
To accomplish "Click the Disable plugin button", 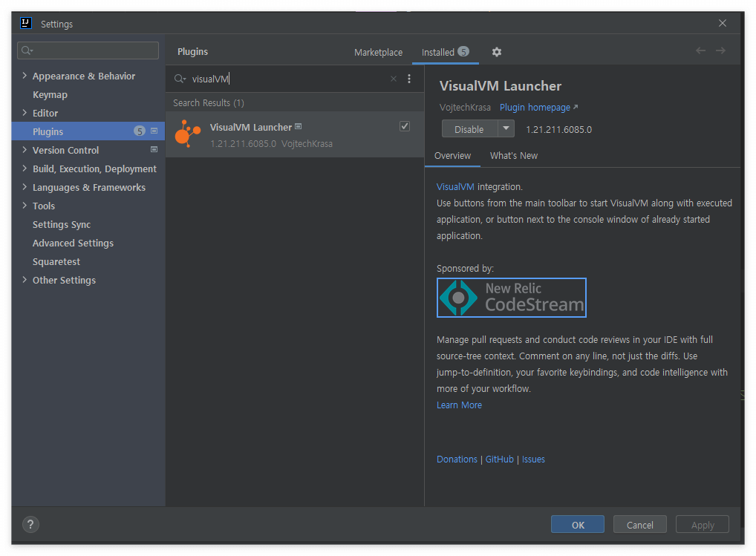I will click(469, 128).
